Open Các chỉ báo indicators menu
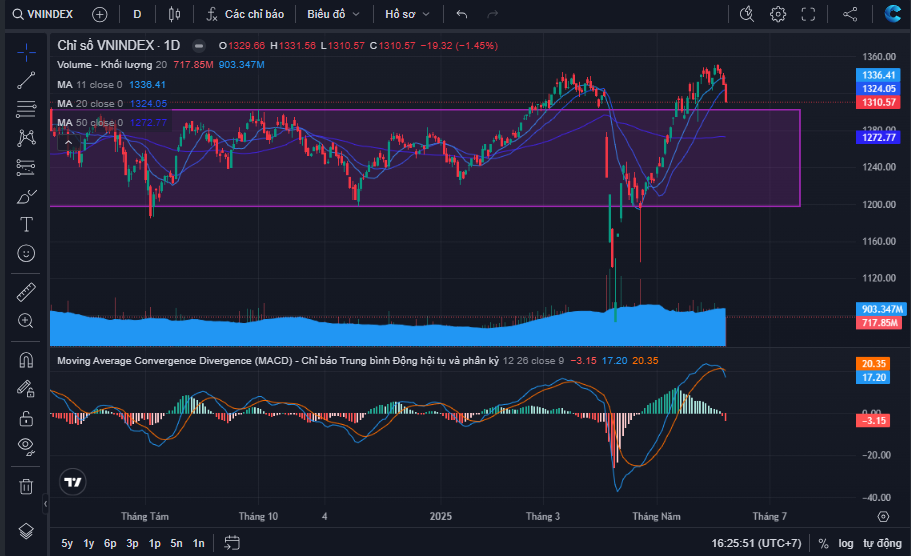This screenshot has height=556, width=911. pos(246,14)
